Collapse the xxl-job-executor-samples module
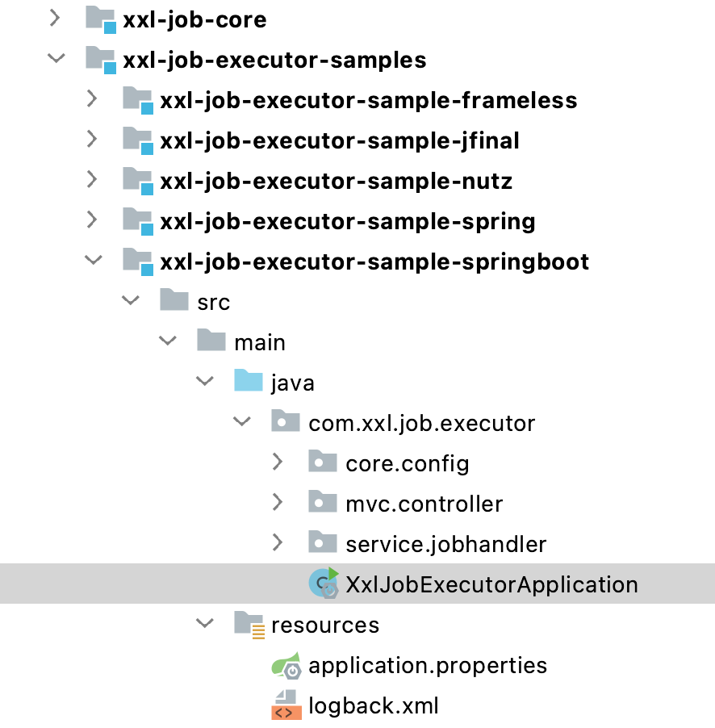This screenshot has width=715, height=728. tap(56, 59)
